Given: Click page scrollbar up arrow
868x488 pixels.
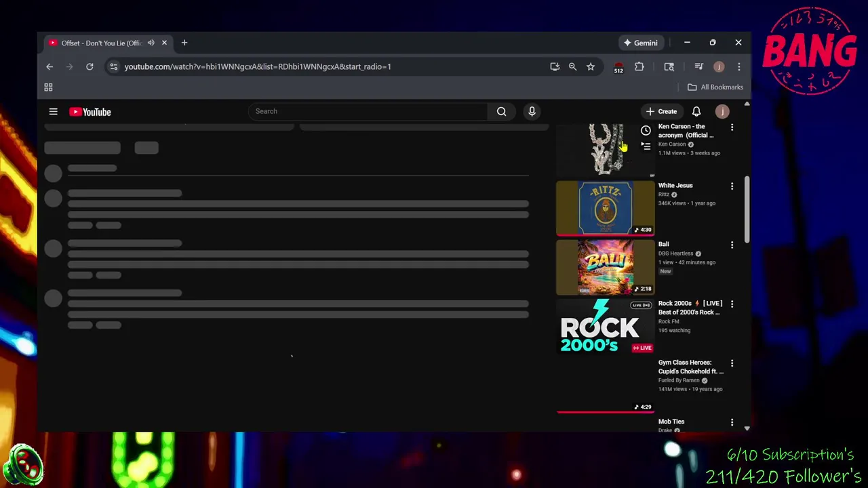Looking at the screenshot, I should point(747,104).
